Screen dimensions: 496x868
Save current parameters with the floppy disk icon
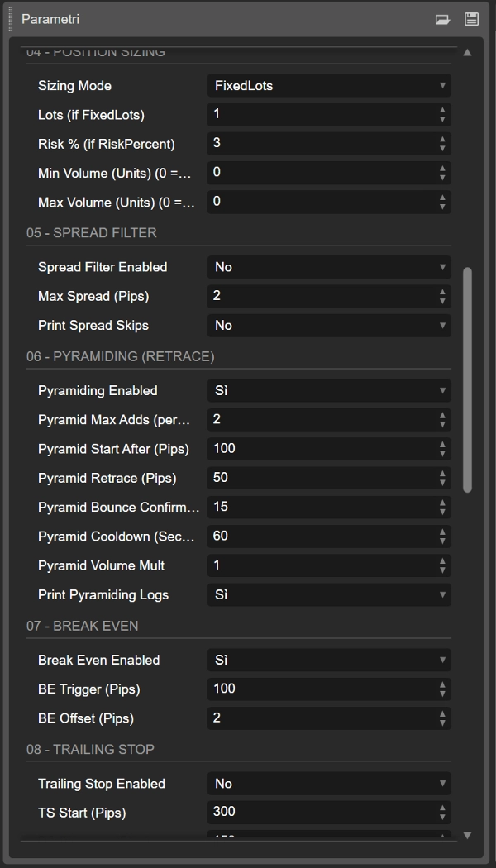472,17
